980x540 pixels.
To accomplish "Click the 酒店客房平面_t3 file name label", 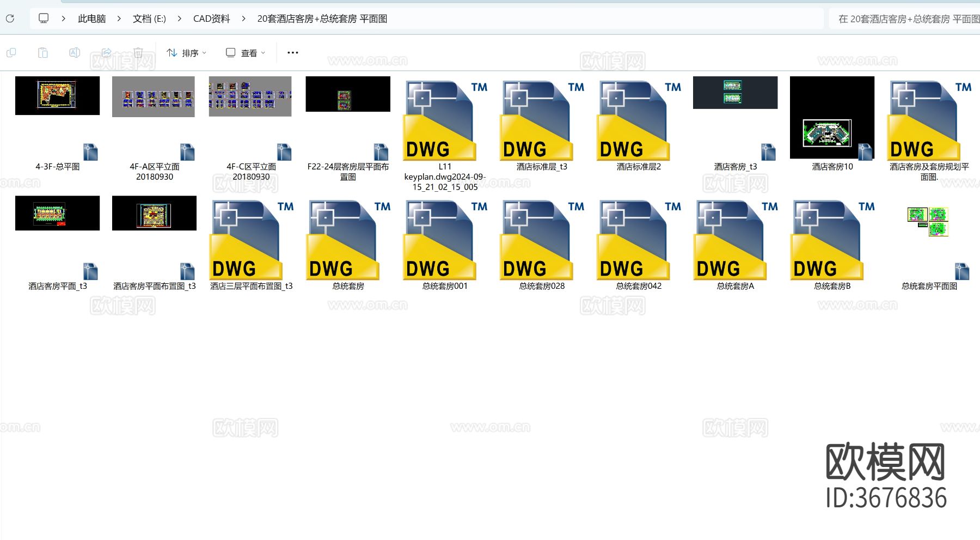I will tap(58, 286).
